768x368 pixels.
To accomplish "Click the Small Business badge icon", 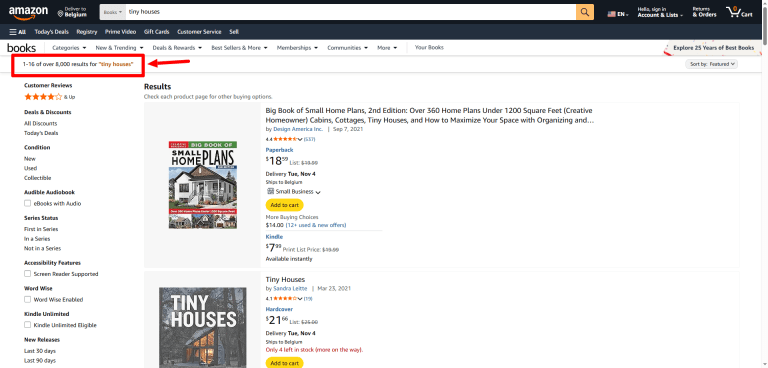I will (x=270, y=192).
